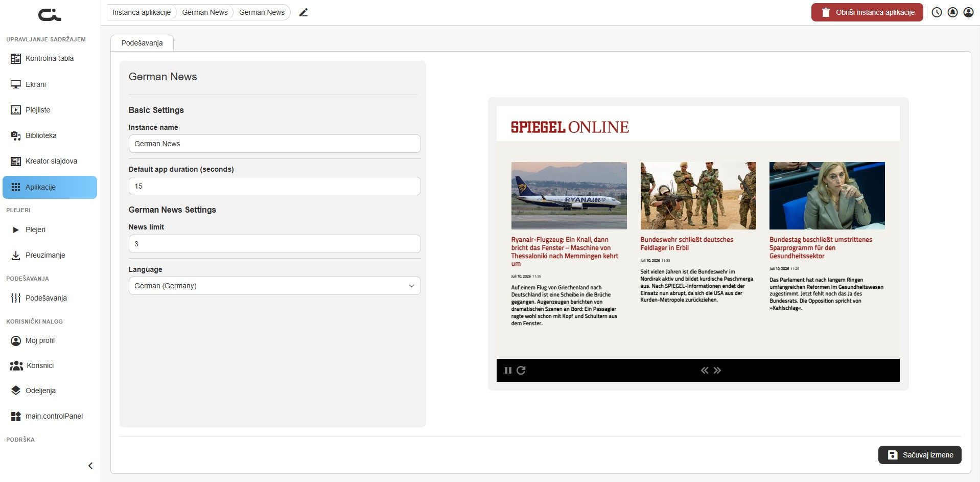Focus the News limit field
The image size is (980, 482).
pos(274,244)
